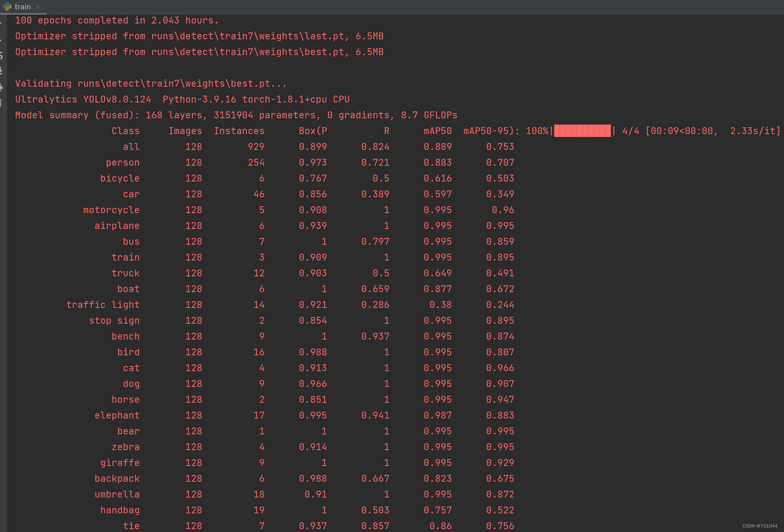Click the last.pt optimizer stripped line

coord(199,36)
